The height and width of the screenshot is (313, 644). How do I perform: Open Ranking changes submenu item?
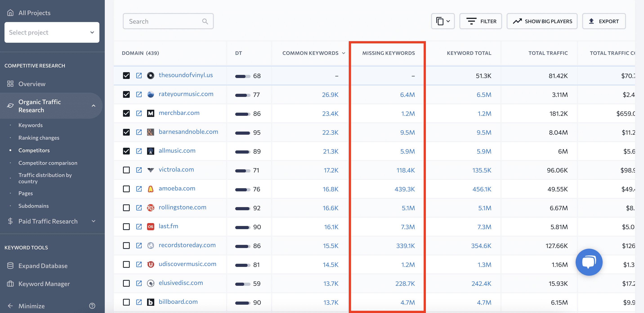pos(39,138)
